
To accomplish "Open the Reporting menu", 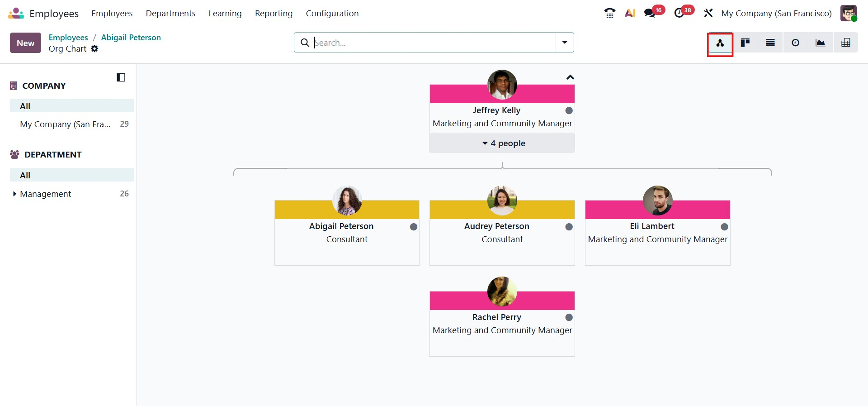I will tap(274, 13).
